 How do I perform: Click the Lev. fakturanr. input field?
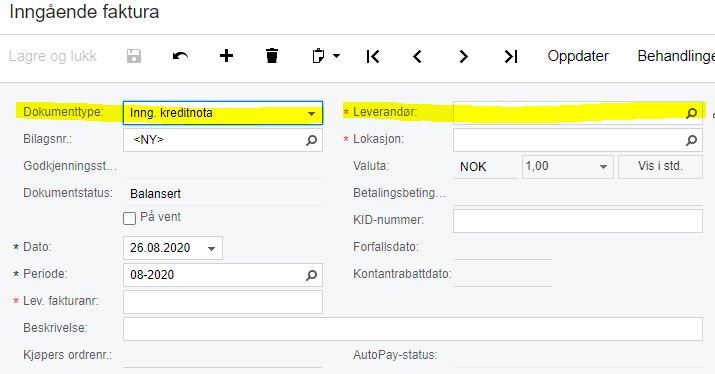pyautogui.click(x=223, y=302)
